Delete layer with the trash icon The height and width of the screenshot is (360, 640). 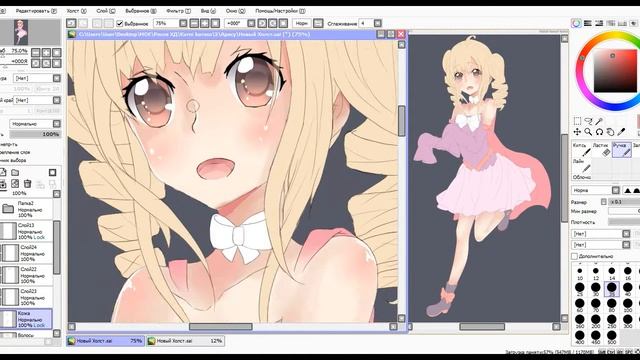[27, 184]
